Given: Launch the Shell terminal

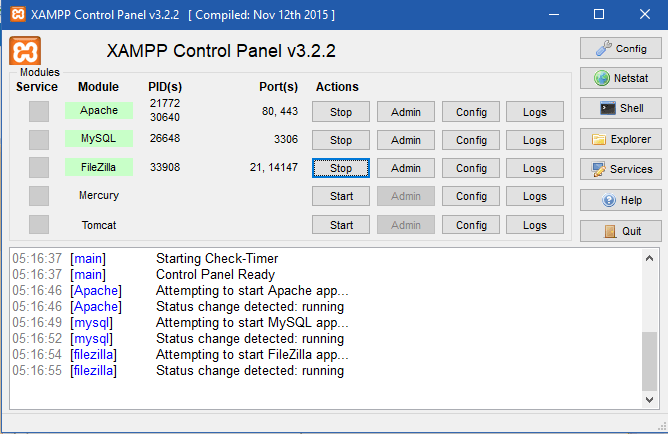Looking at the screenshot, I should [x=620, y=108].
